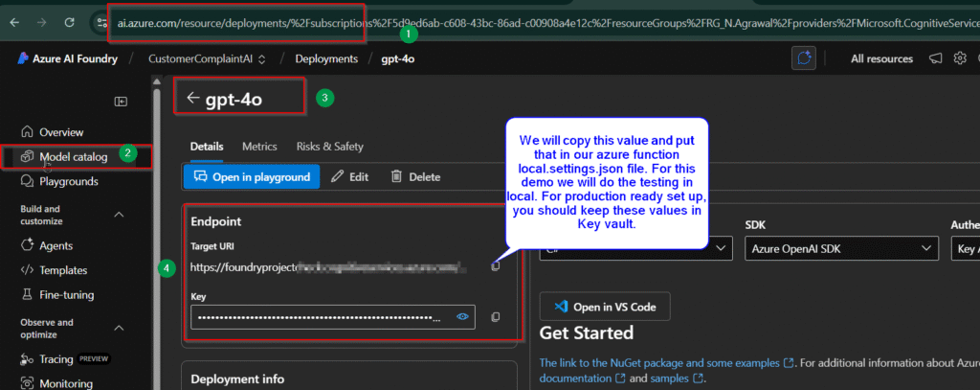The height and width of the screenshot is (390, 980).
Task: Open Fine-tuning in the sidebar
Action: 56,295
